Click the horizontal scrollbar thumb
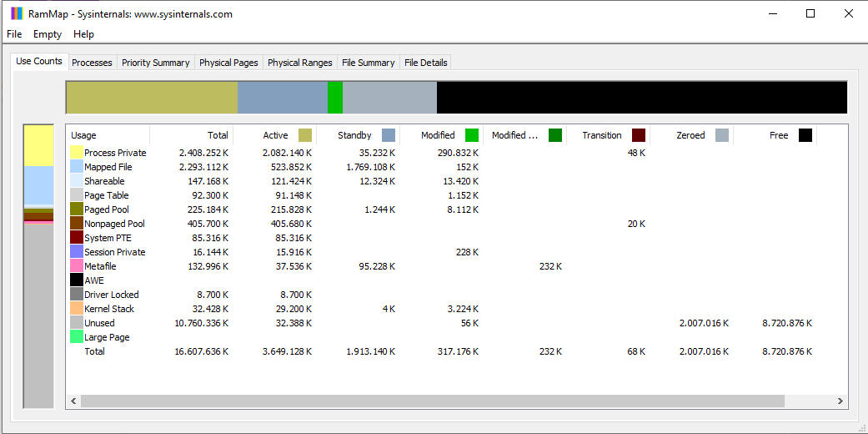Screen dimensions: 868x434 point(433,401)
